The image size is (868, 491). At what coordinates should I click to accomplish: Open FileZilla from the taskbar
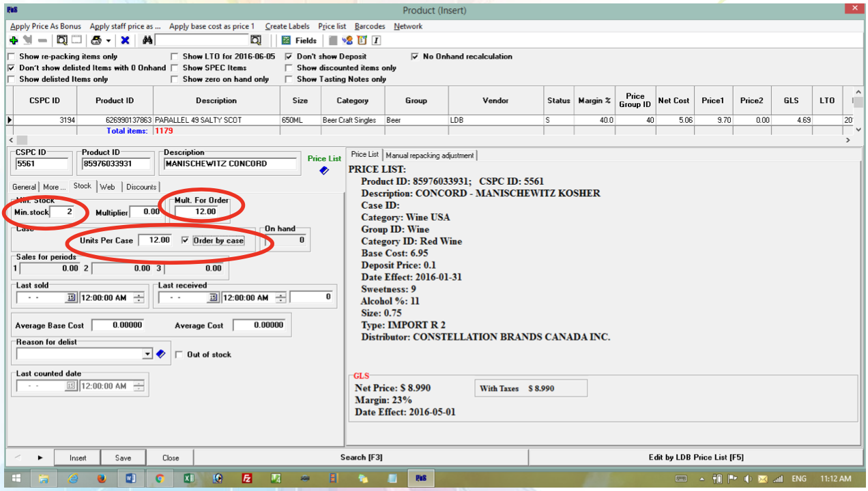(247, 479)
